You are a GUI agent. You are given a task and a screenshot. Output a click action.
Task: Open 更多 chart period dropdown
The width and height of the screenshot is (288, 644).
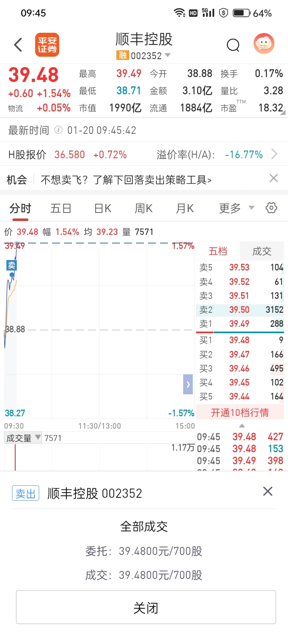click(x=236, y=208)
